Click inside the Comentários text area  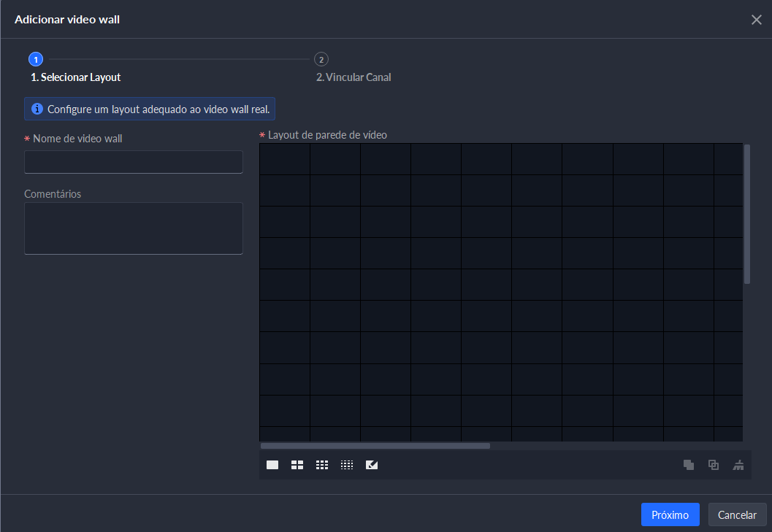[134, 228]
